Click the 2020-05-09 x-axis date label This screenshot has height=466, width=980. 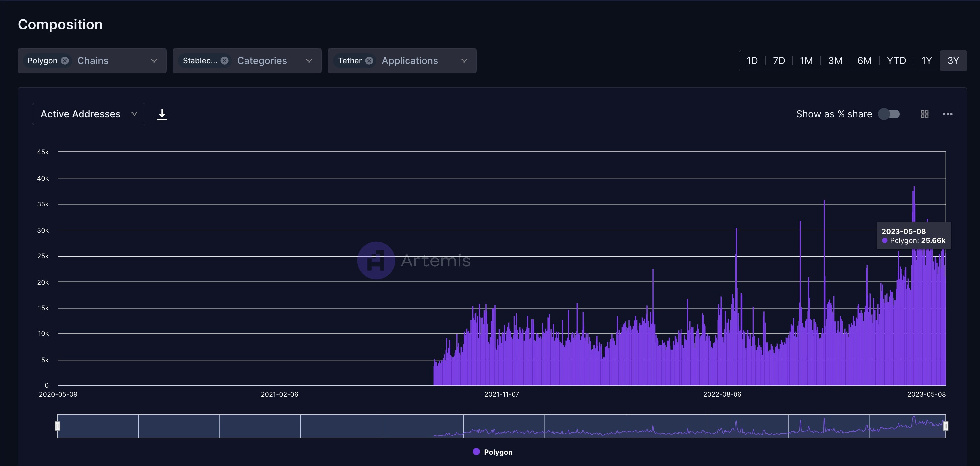coord(58,394)
